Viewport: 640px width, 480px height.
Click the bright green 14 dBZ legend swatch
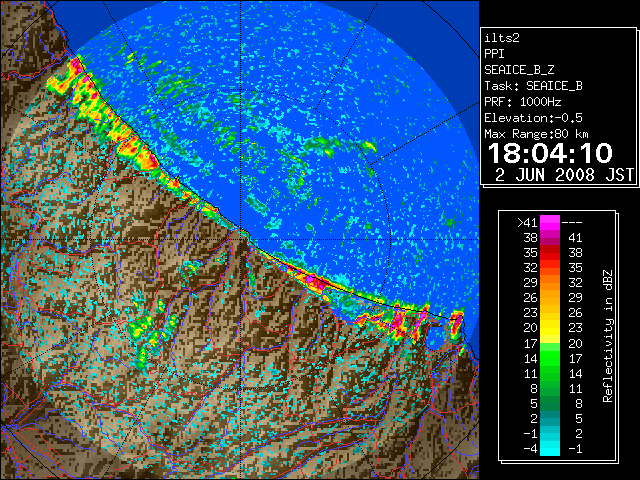tap(550, 358)
